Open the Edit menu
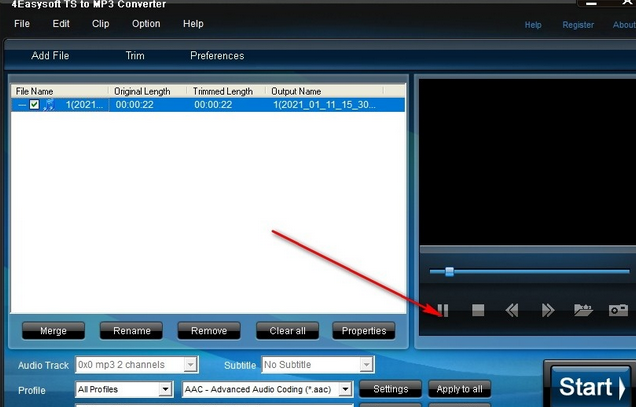This screenshot has width=636, height=407. point(61,24)
